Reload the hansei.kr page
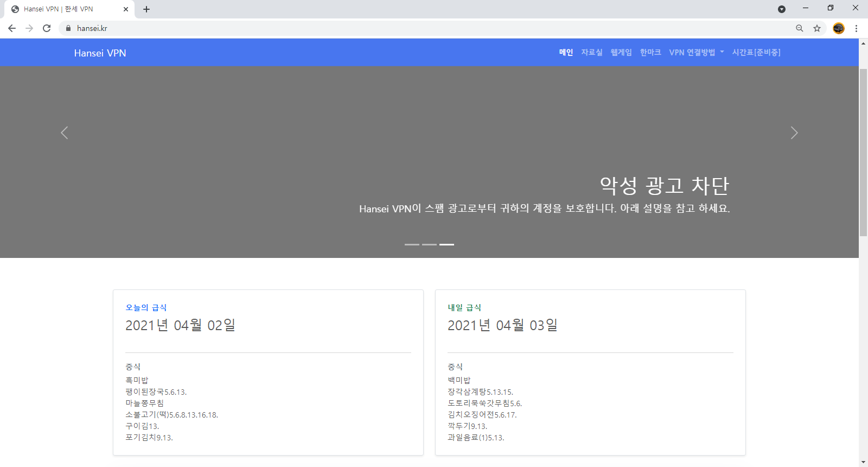868x467 pixels. 47,28
